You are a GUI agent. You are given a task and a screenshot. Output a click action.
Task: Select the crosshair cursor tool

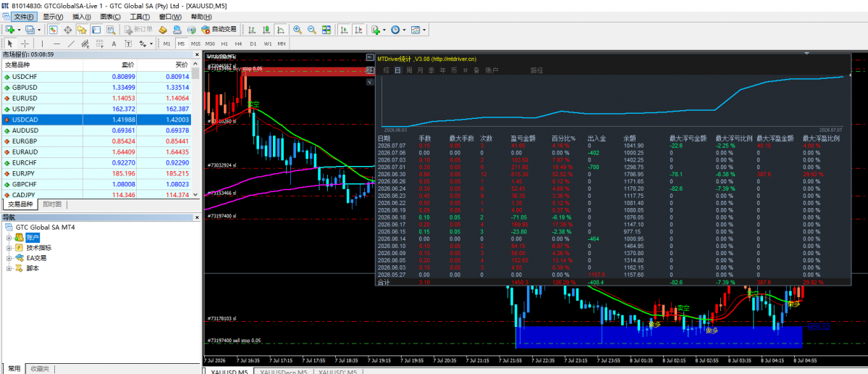[x=25, y=43]
